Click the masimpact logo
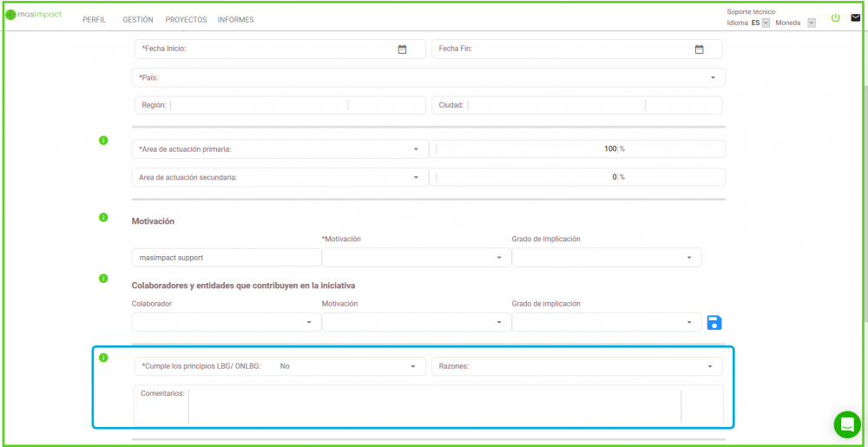The width and height of the screenshot is (868, 447). tap(34, 15)
